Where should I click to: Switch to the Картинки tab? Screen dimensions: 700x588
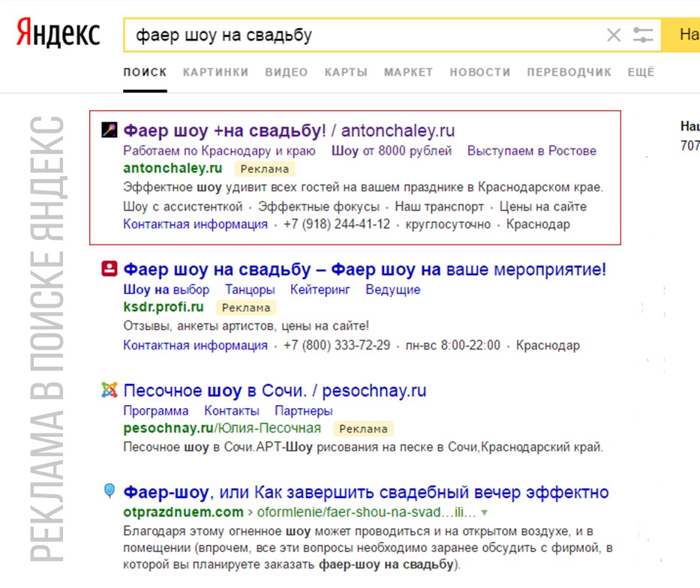point(215,72)
